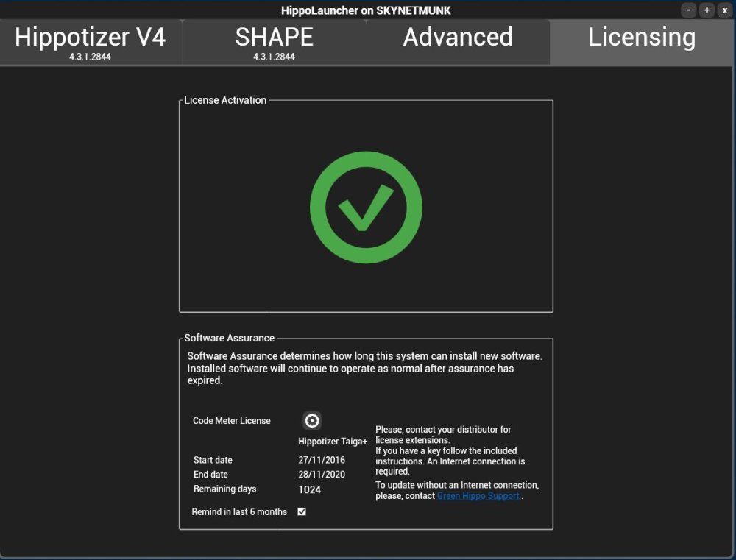Follow the Green Hippo Support link
736x560 pixels.
(x=478, y=495)
